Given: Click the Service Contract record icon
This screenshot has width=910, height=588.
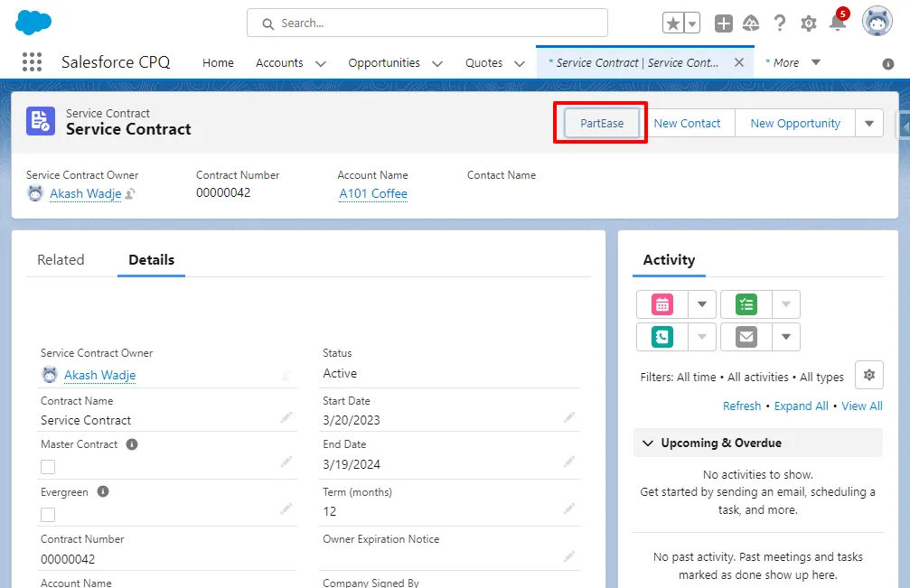Looking at the screenshot, I should pyautogui.click(x=41, y=121).
